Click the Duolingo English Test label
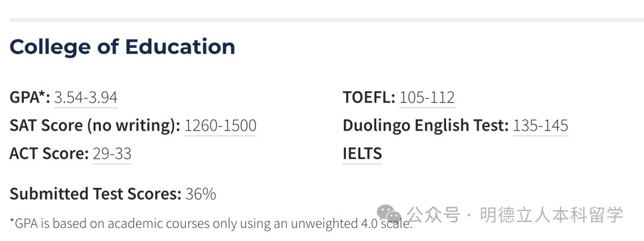644x241 pixels. (x=425, y=126)
